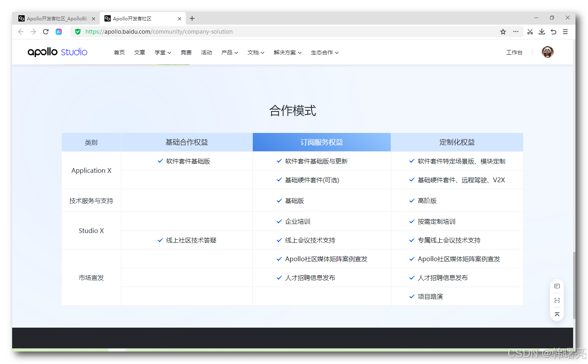
Task: Click the 基础合作权益 column header
Action: 187,142
